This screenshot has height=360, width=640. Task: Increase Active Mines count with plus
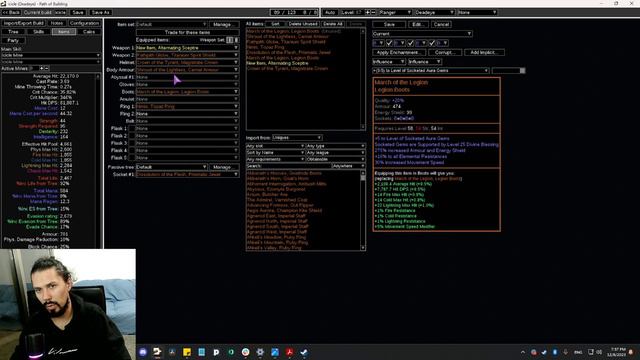click(x=42, y=68)
